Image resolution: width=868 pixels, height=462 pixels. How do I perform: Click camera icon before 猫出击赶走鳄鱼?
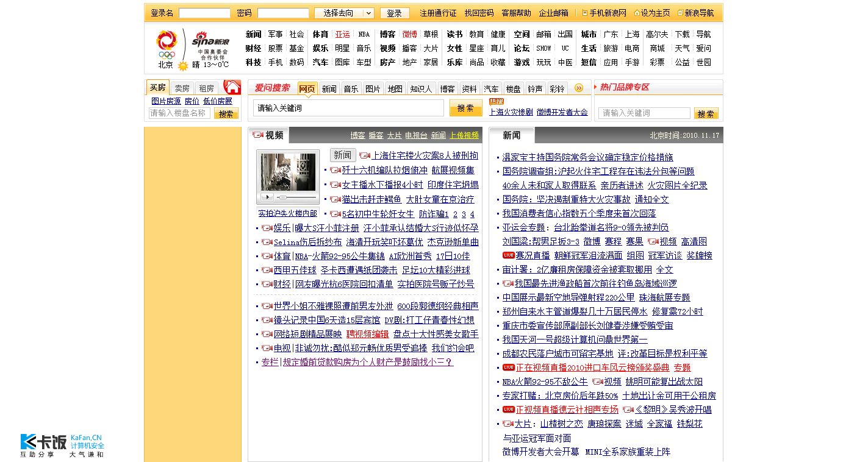335,199
